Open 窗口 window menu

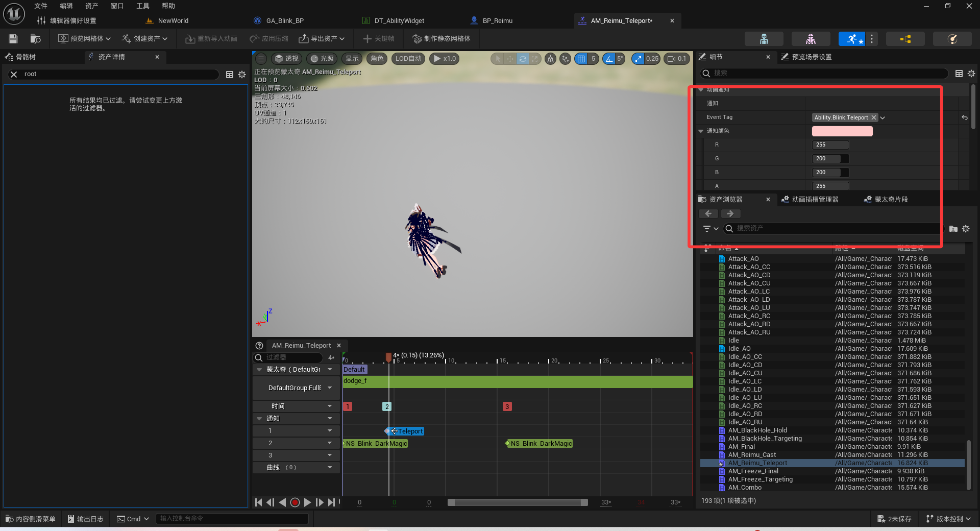pos(117,6)
